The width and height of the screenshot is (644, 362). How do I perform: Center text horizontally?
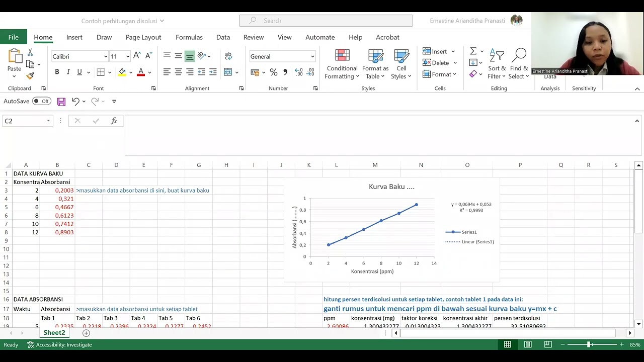tap(178, 72)
